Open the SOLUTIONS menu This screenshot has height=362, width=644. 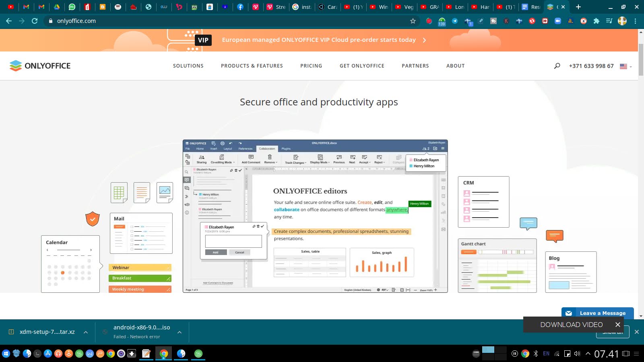pyautogui.click(x=188, y=66)
